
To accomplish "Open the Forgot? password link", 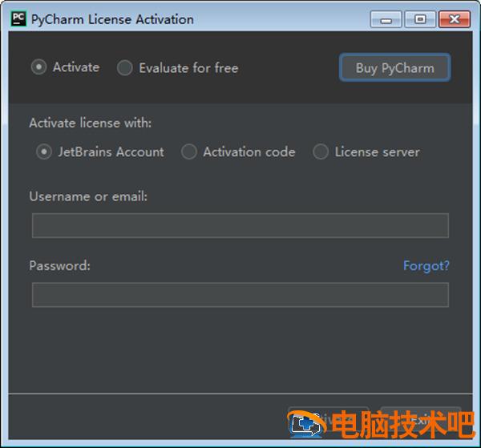I will (x=426, y=265).
